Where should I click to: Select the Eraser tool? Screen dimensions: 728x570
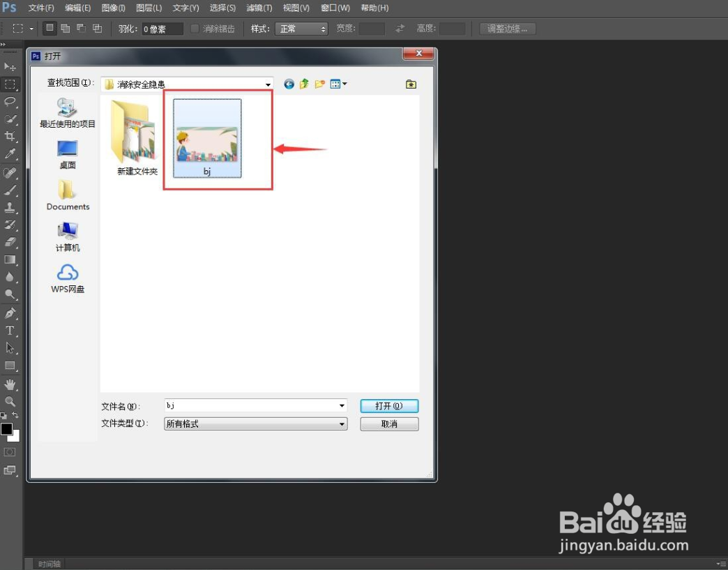(x=10, y=242)
